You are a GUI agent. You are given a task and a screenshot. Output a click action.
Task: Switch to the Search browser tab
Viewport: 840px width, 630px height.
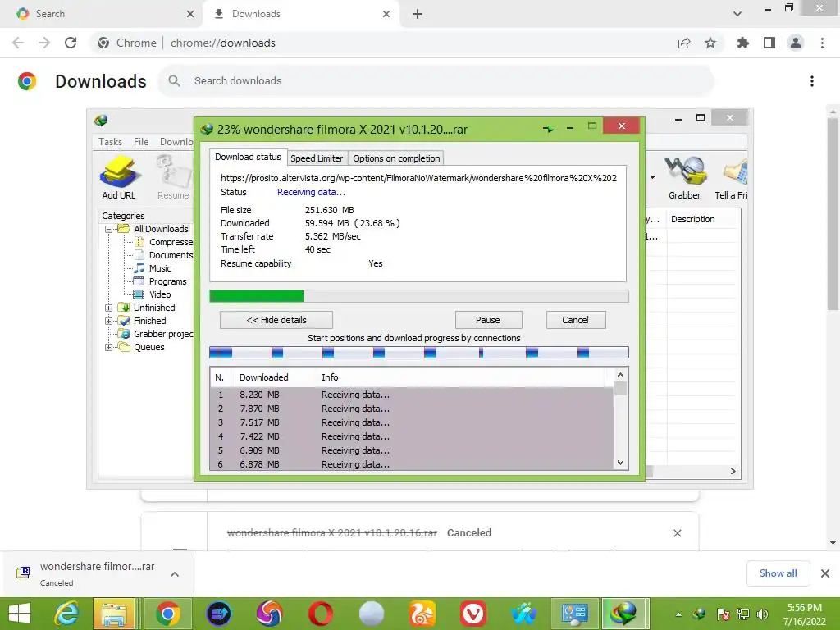click(x=102, y=14)
